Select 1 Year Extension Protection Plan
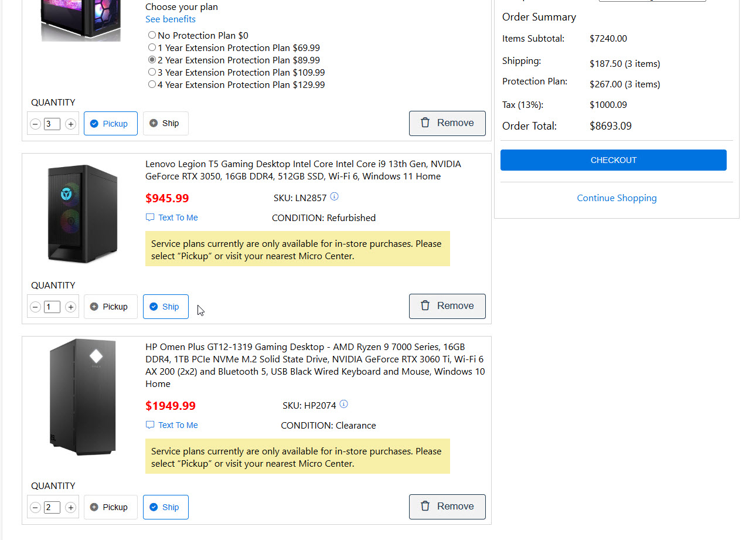 [x=152, y=47]
